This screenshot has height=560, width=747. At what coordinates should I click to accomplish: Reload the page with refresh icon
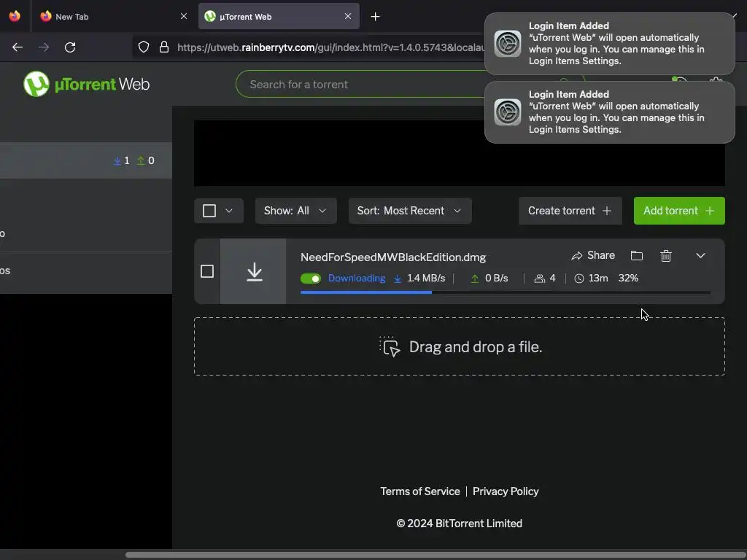tap(70, 47)
